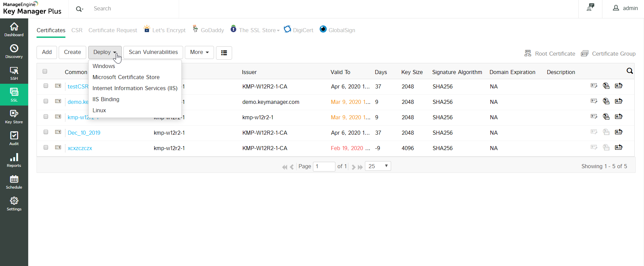Open the Discovery sidebar icon
The image size is (644, 266).
(14, 51)
